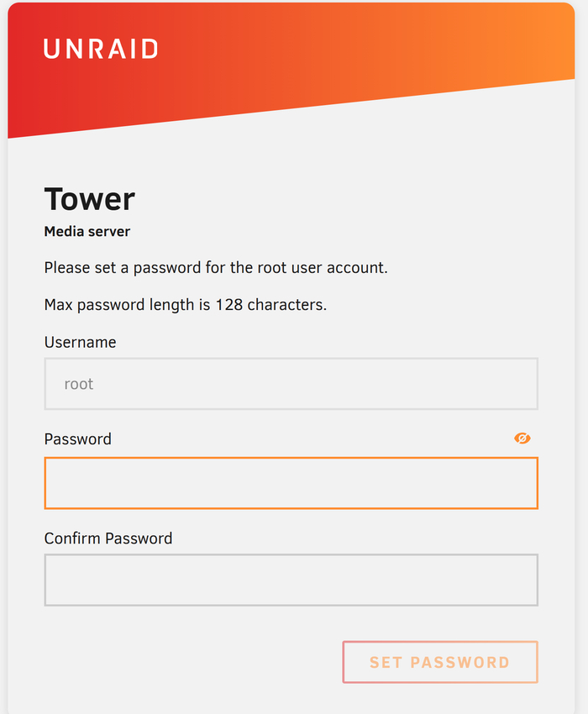The image size is (588, 714).
Task: Click the "Password" field label
Action: coord(77,438)
